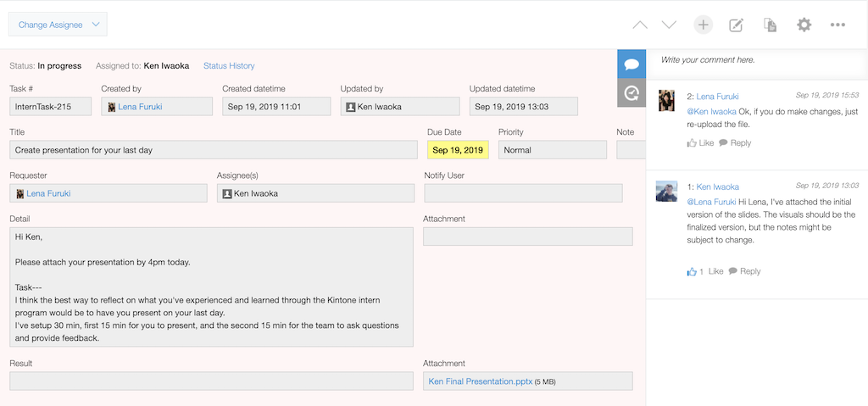This screenshot has width=868, height=406.
Task: Click the plus icon to add record
Action: click(x=703, y=25)
